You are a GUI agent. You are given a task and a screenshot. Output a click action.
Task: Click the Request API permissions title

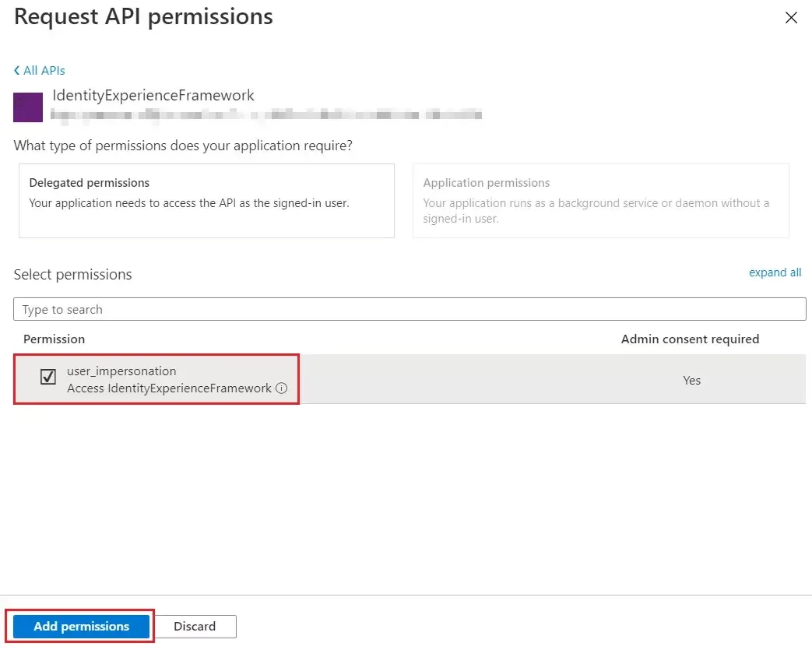pos(142,16)
